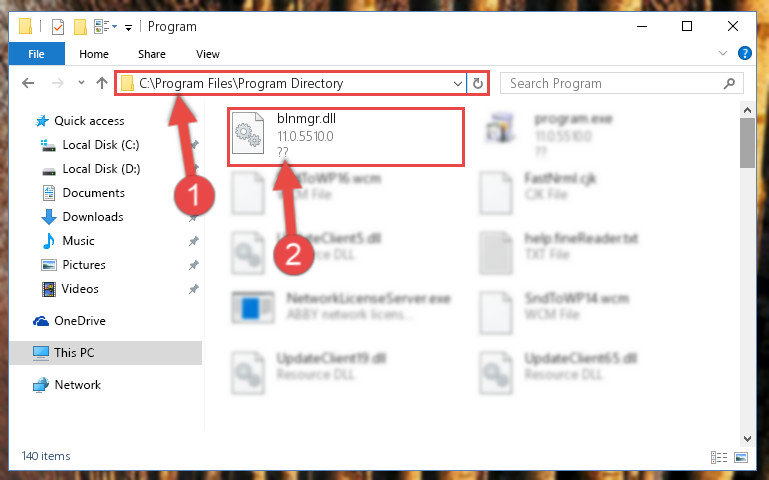Open Quick Access Toolbar customize dropdown
769x480 pixels.
pyautogui.click(x=128, y=27)
